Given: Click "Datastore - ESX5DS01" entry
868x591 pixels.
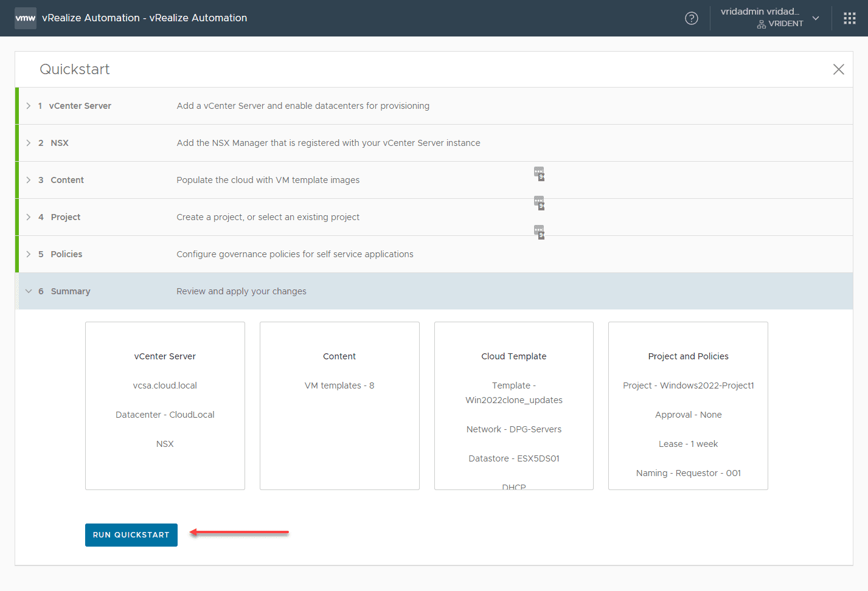Looking at the screenshot, I should (x=514, y=458).
